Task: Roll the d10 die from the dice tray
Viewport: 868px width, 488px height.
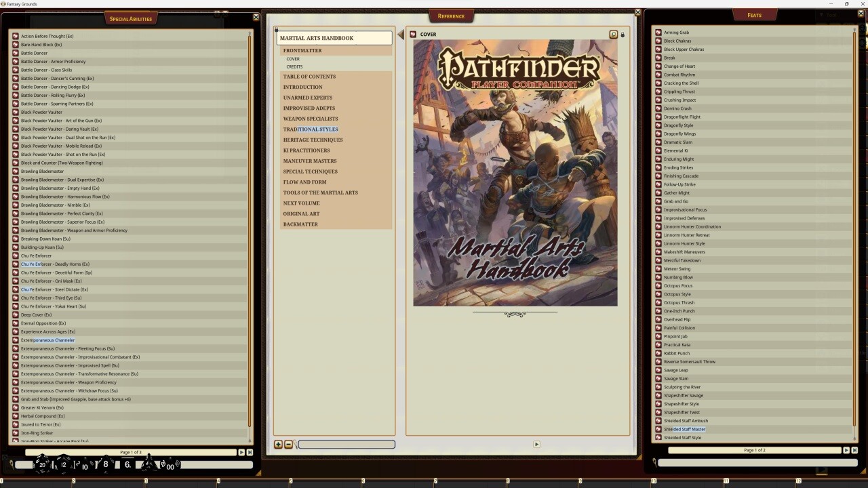Action: click(84, 465)
